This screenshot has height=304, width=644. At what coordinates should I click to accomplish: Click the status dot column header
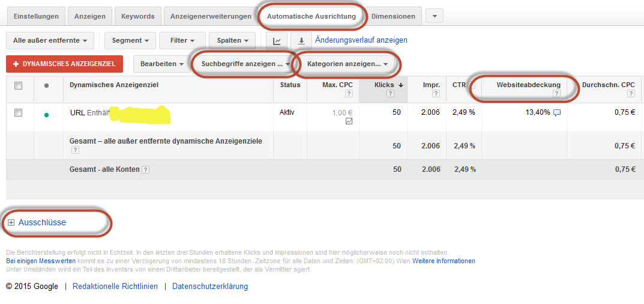[x=46, y=85]
